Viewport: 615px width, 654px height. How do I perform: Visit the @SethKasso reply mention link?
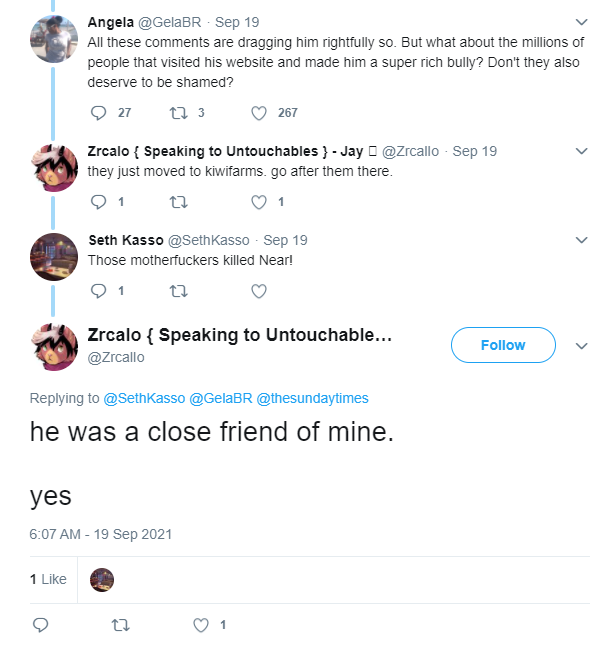[x=144, y=398]
